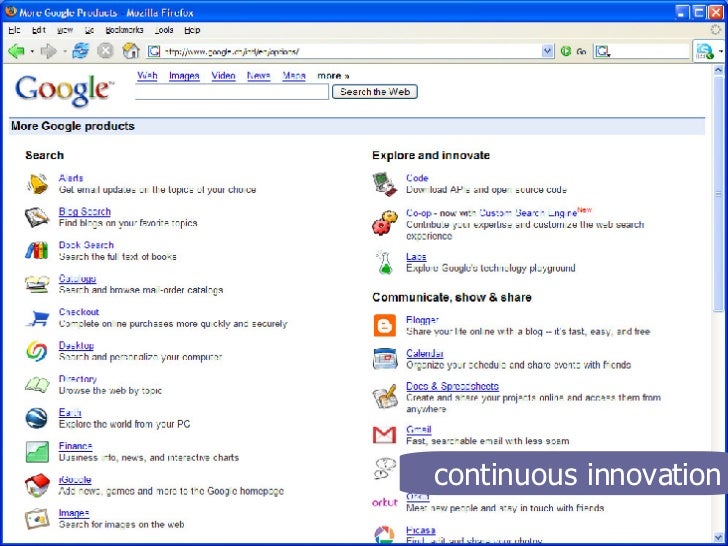This screenshot has width=728, height=546.
Task: Click the Forward navigation arrow
Action: 48,51
